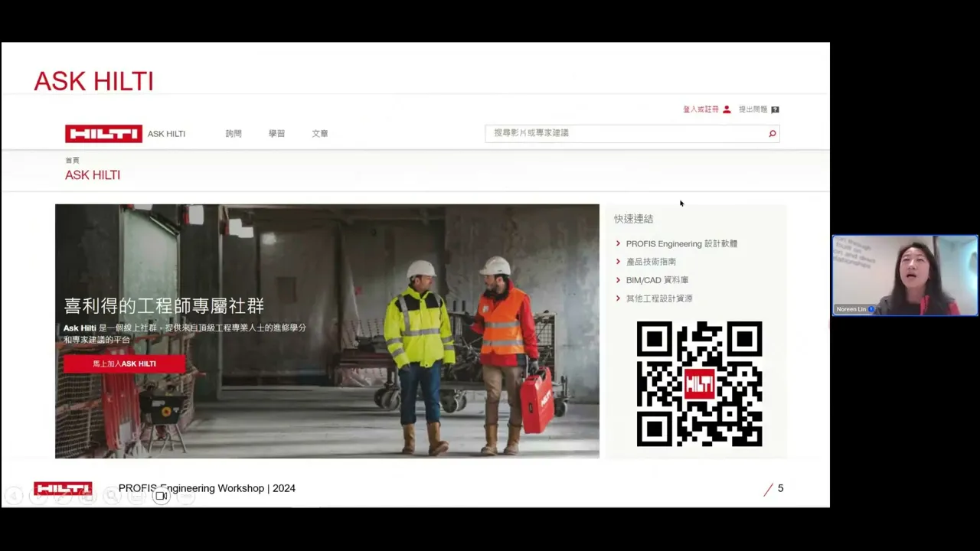Click Noreen Lin's webcam video thumbnail
980x551 pixels.
click(x=905, y=275)
